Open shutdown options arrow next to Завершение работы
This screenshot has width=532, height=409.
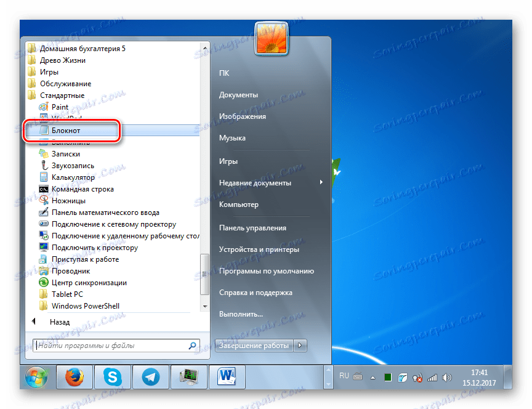point(300,346)
